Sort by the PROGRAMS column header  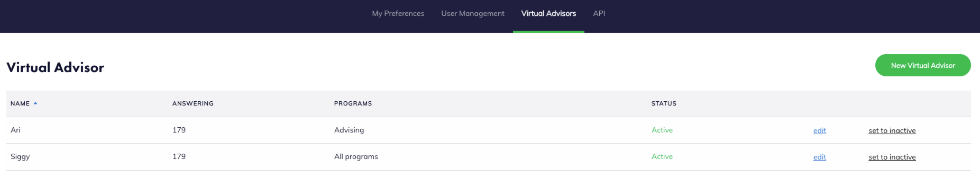353,103
